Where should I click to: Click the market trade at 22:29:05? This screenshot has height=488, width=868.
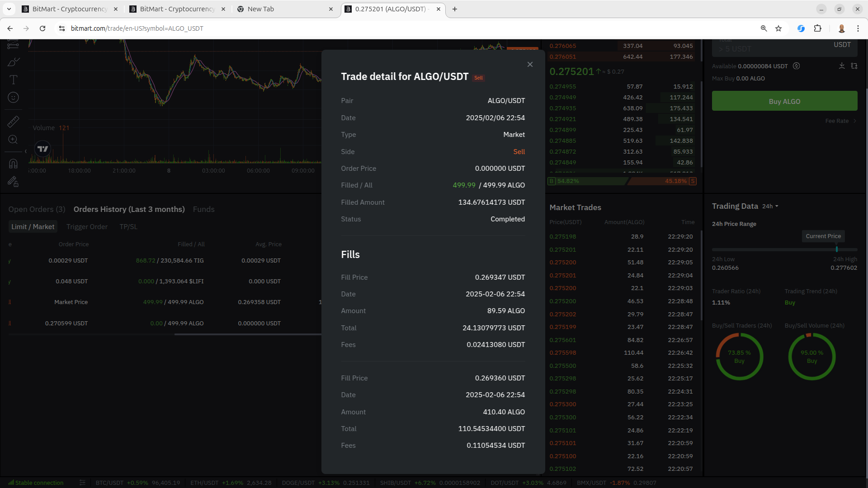(x=621, y=263)
